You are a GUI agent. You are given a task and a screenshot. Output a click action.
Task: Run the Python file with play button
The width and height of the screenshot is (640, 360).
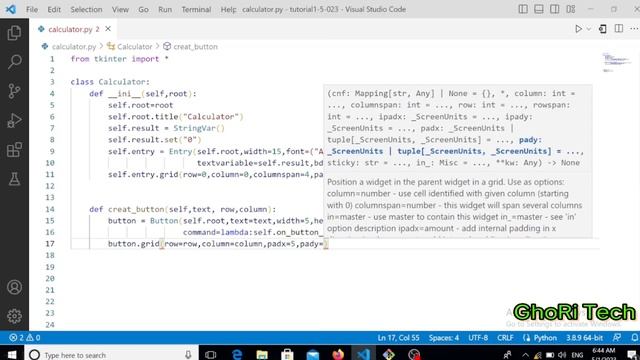[x=578, y=29]
